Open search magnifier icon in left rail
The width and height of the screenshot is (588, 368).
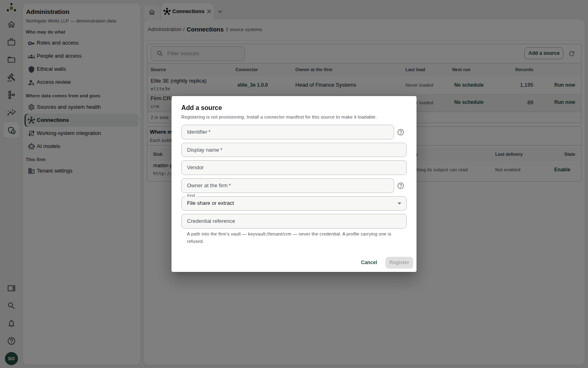(11, 306)
